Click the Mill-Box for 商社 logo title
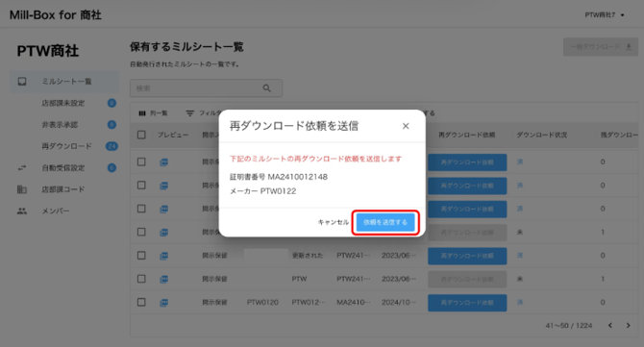The height and width of the screenshot is (347, 644). tap(56, 15)
